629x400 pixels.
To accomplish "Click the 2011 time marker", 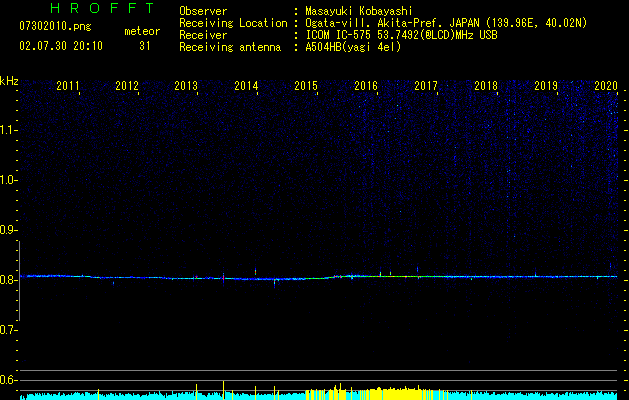I will 67,85.
